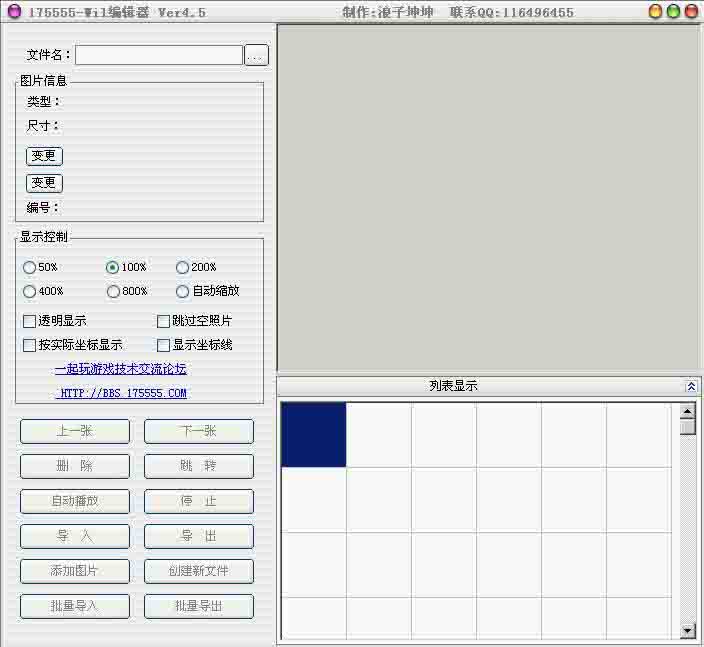
Task: Visit the HTTP://BBS.175555.COM link
Action: [121, 393]
